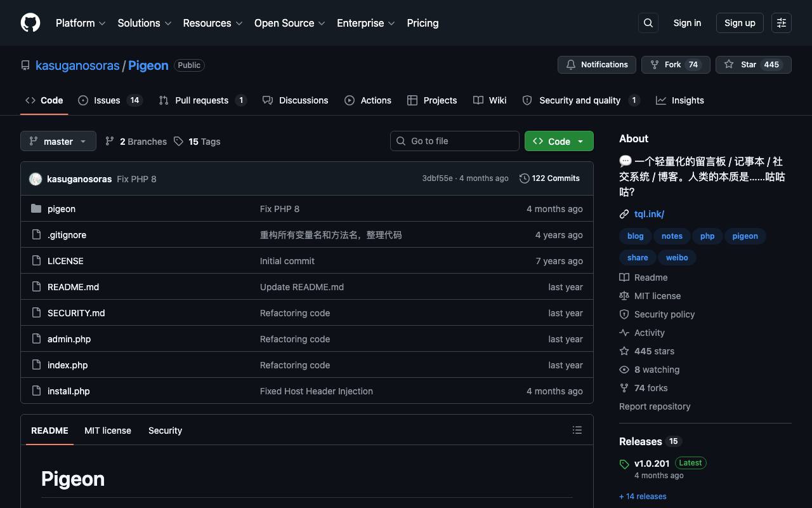Open the Fixed Host Header Injection commit
Screen dimensions: 812x508
317,391
